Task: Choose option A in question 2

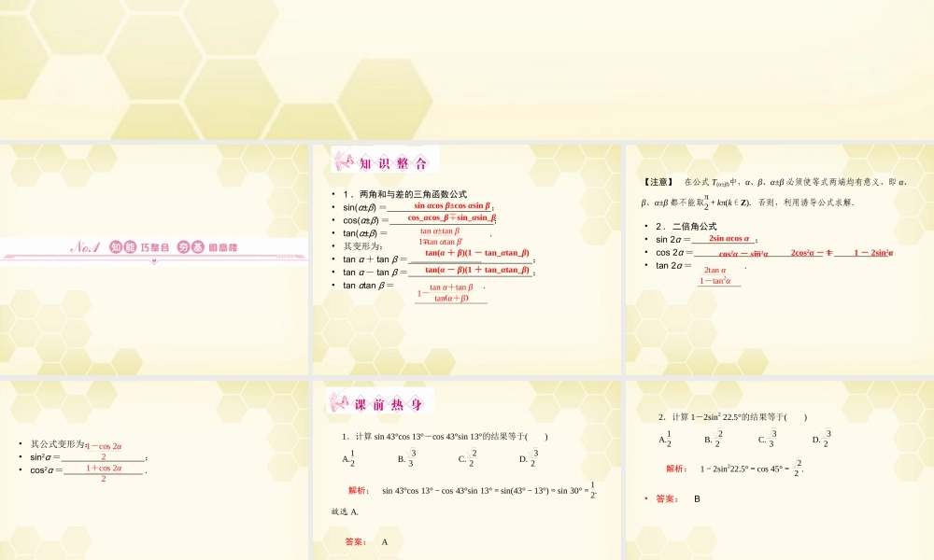Action: tap(665, 440)
